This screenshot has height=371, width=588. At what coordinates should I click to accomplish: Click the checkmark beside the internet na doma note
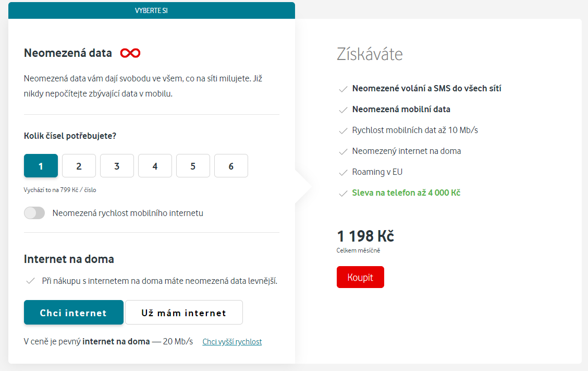tap(30, 281)
